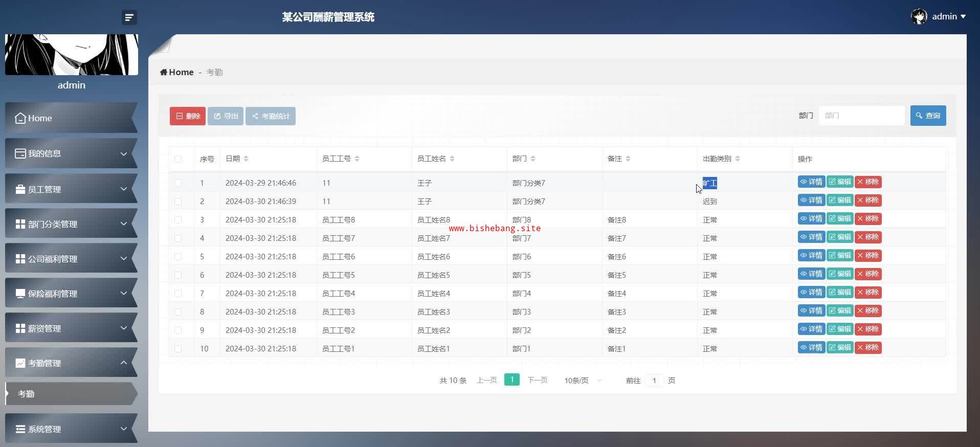This screenshot has width=980, height=447.
Task: Sort by 员工姓名 column arrows
Action: point(452,159)
